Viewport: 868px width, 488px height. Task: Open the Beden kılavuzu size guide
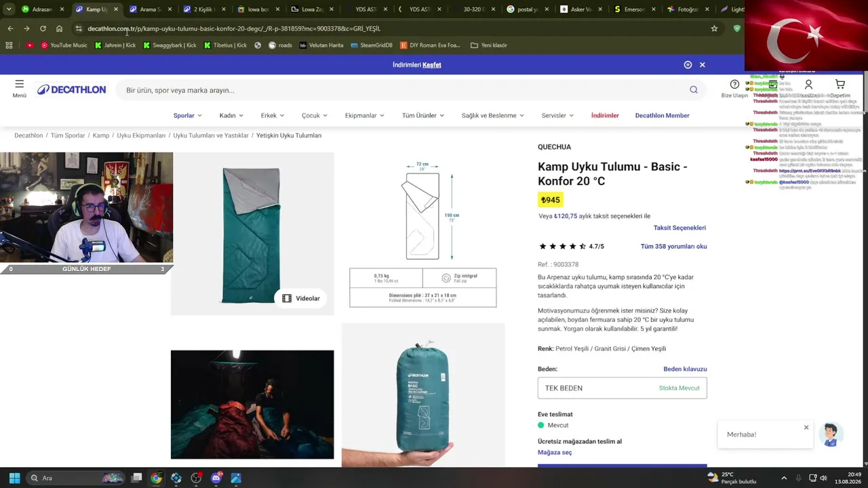click(x=685, y=369)
